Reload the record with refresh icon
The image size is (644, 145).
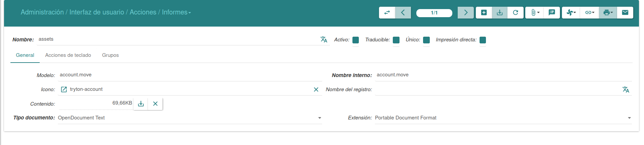[516, 13]
